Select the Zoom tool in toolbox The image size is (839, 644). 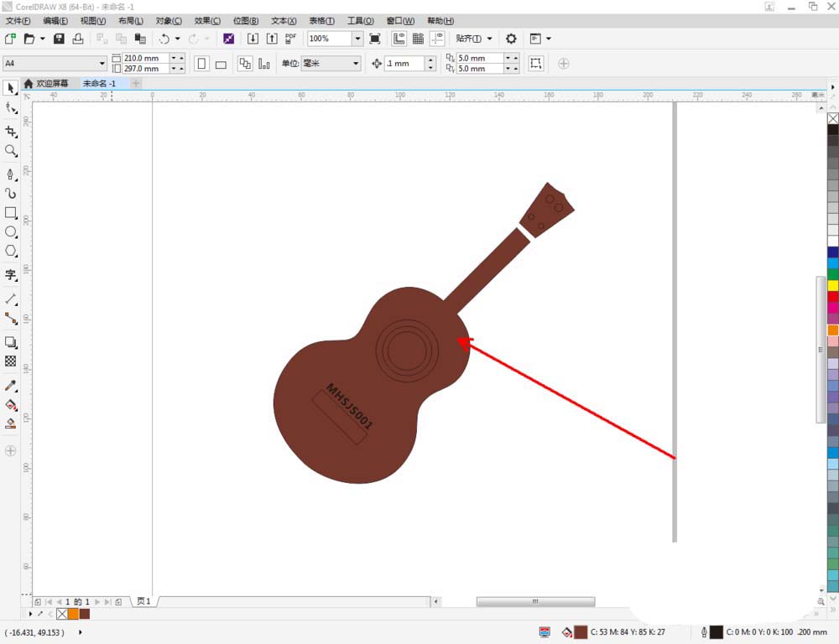pyautogui.click(x=11, y=151)
